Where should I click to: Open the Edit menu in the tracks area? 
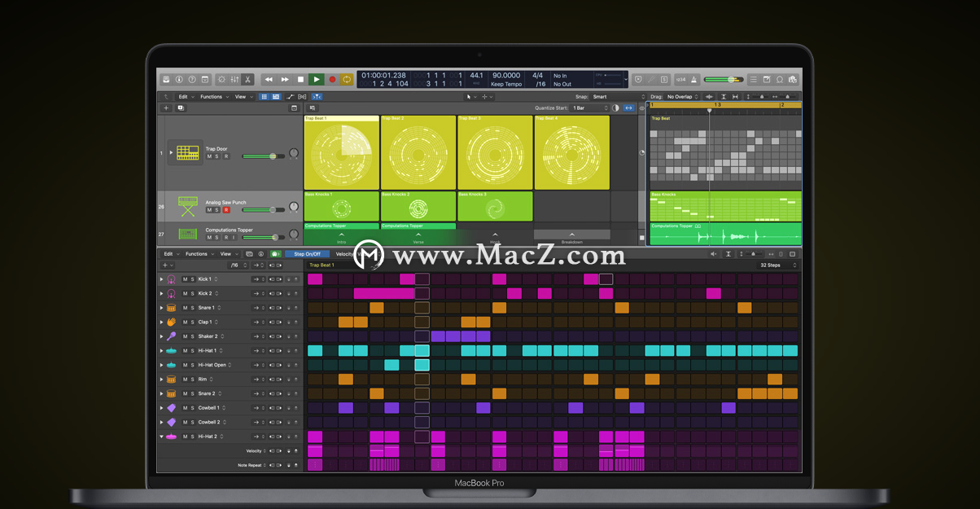[x=185, y=97]
